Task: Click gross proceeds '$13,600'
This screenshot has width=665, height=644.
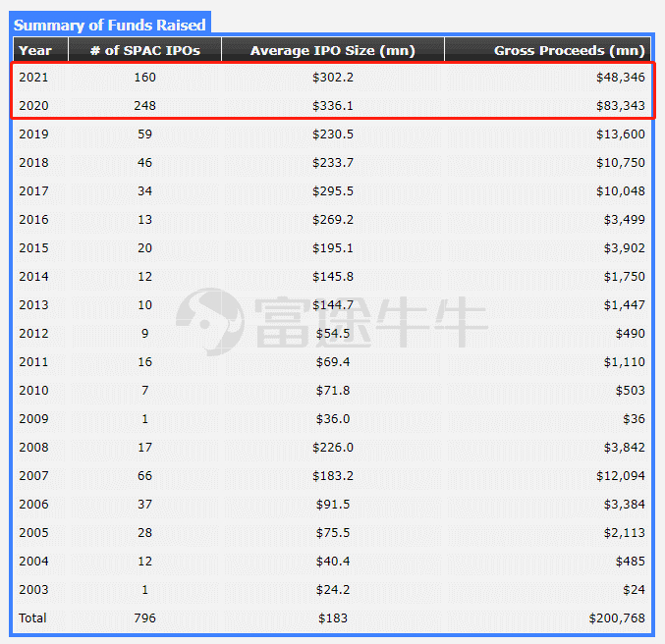Action: click(621, 134)
